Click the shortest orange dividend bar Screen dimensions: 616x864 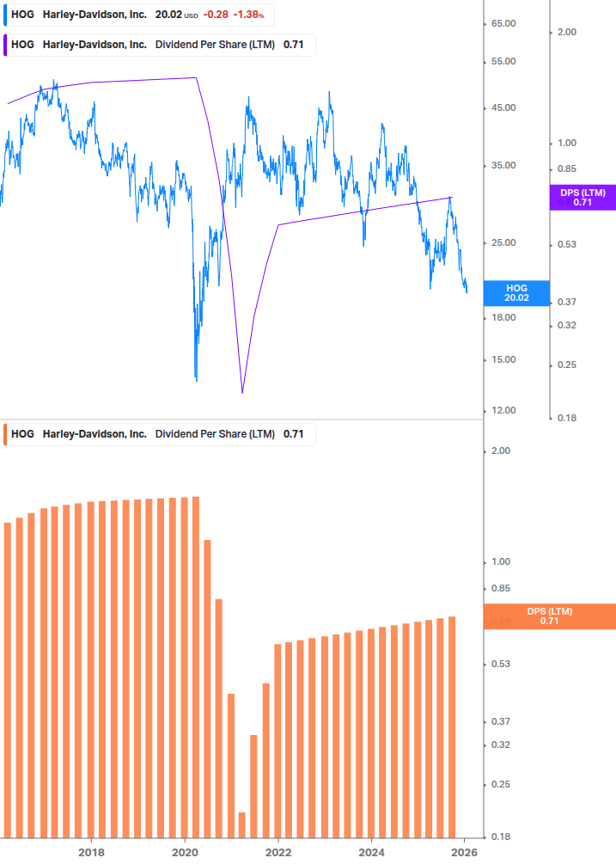coord(242,824)
